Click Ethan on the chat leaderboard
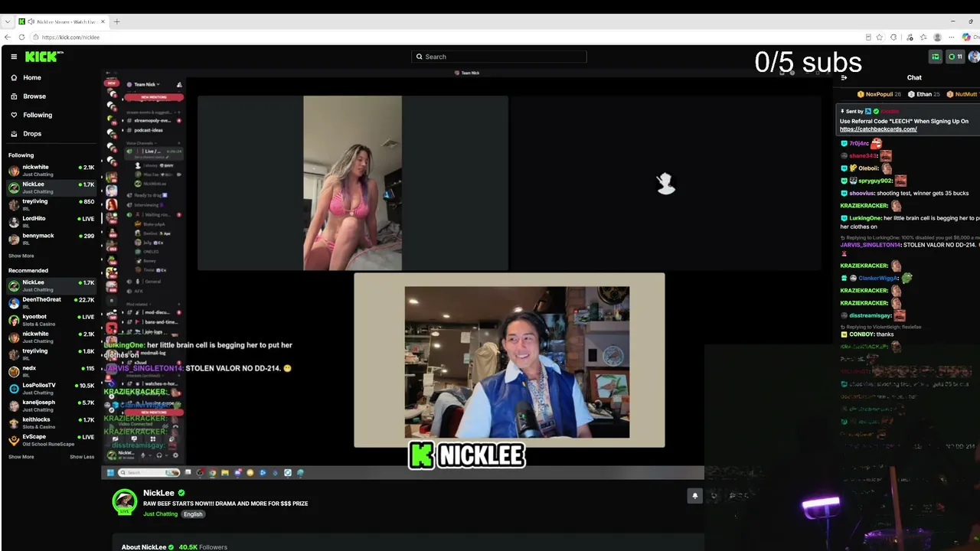Image resolution: width=980 pixels, height=551 pixels. pos(923,94)
